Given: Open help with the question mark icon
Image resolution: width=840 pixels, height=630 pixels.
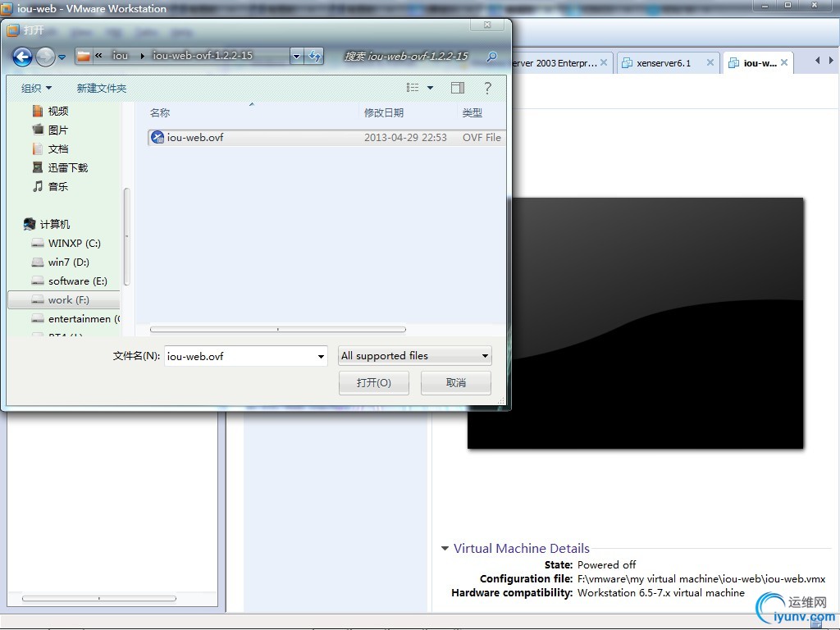Looking at the screenshot, I should tap(487, 88).
